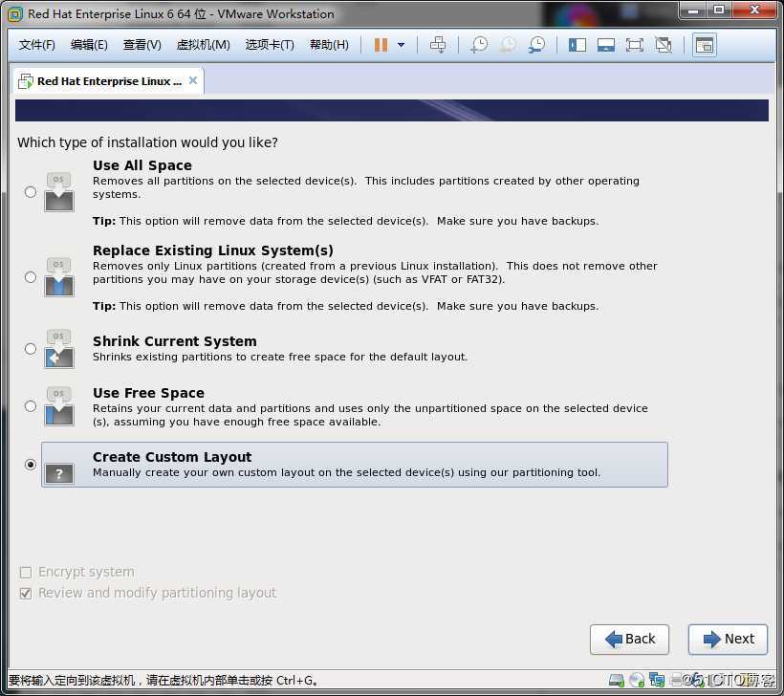
Task: Open the 查看(V) menu
Action: pyautogui.click(x=142, y=45)
